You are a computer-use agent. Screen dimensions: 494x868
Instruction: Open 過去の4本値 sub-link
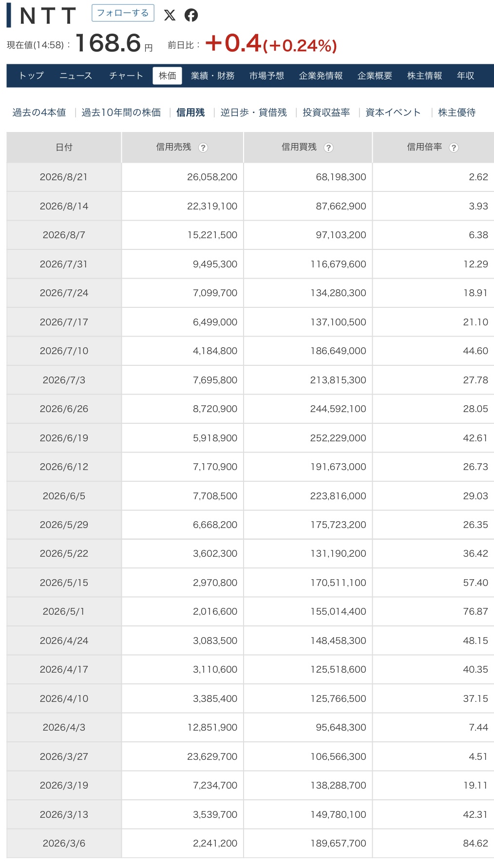[x=39, y=113]
